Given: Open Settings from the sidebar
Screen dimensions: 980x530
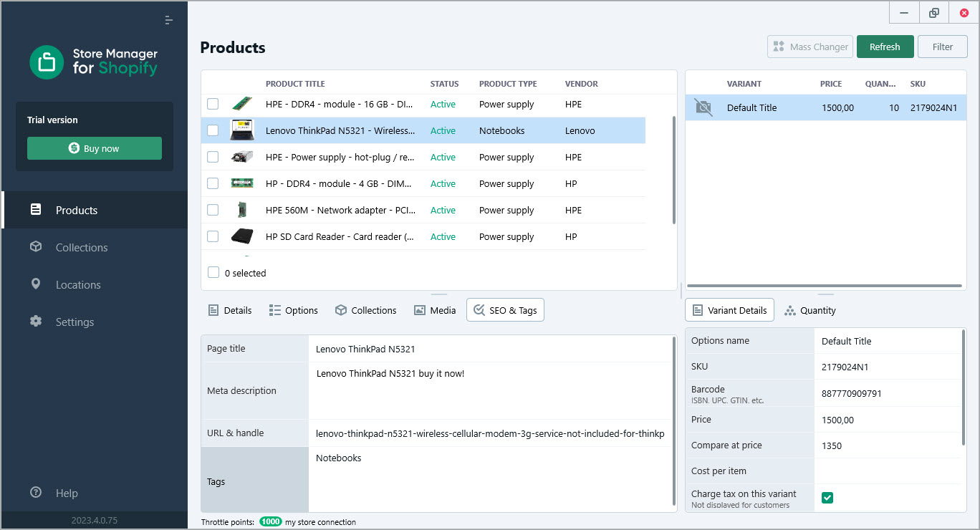Looking at the screenshot, I should pos(95,322).
